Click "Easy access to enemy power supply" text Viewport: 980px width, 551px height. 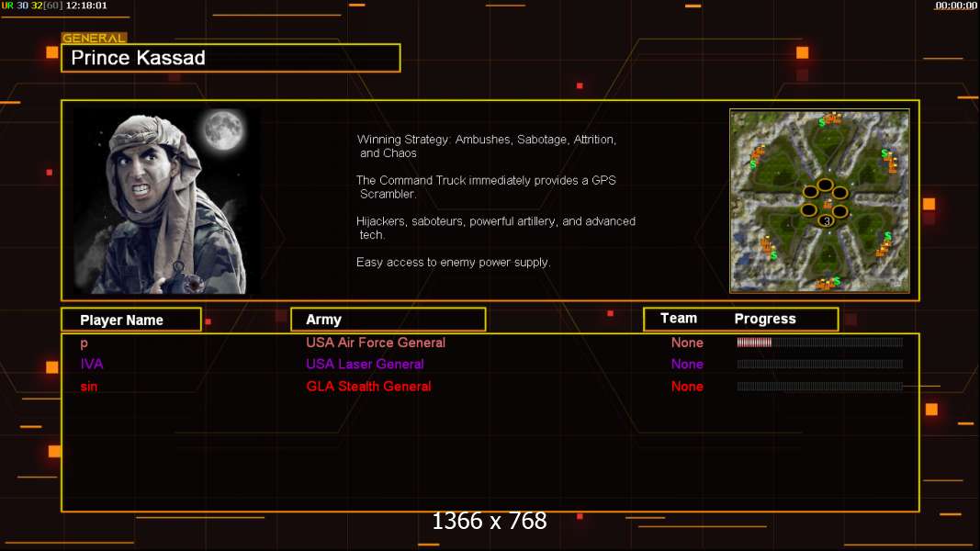click(x=453, y=263)
